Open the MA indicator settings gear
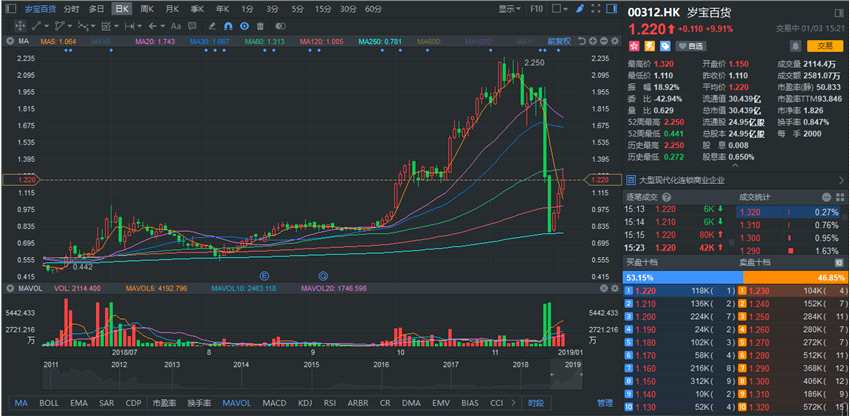 click(615, 41)
